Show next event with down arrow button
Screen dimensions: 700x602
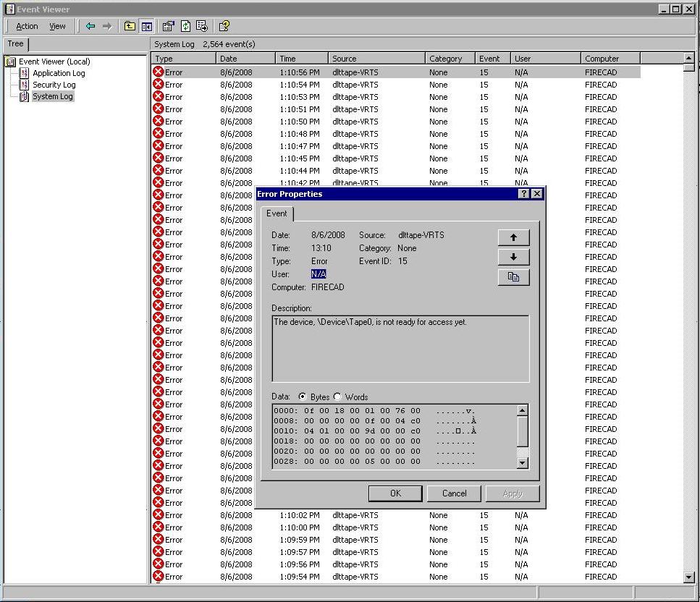coord(513,257)
